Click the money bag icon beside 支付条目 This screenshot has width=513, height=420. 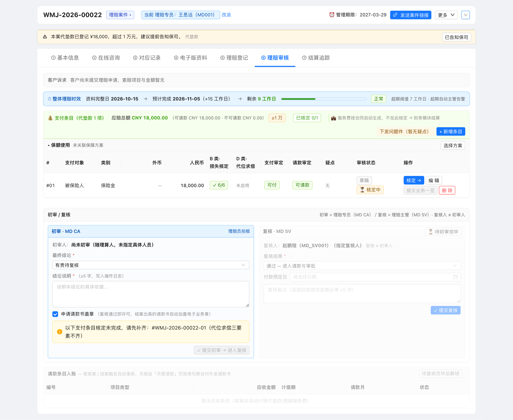[x=50, y=118]
